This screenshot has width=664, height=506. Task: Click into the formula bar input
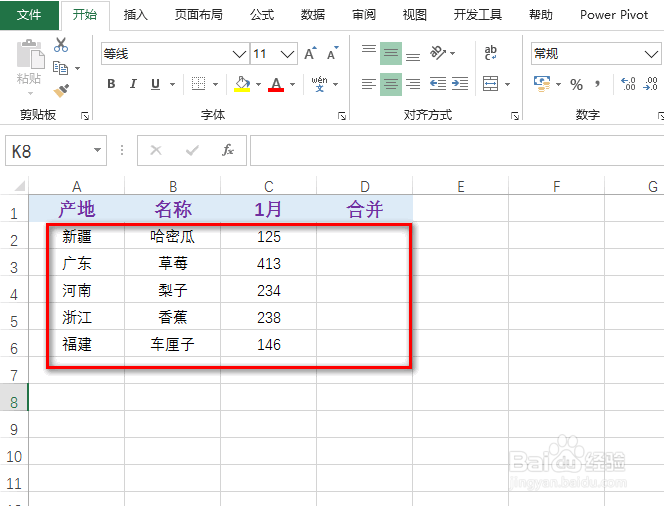457,150
